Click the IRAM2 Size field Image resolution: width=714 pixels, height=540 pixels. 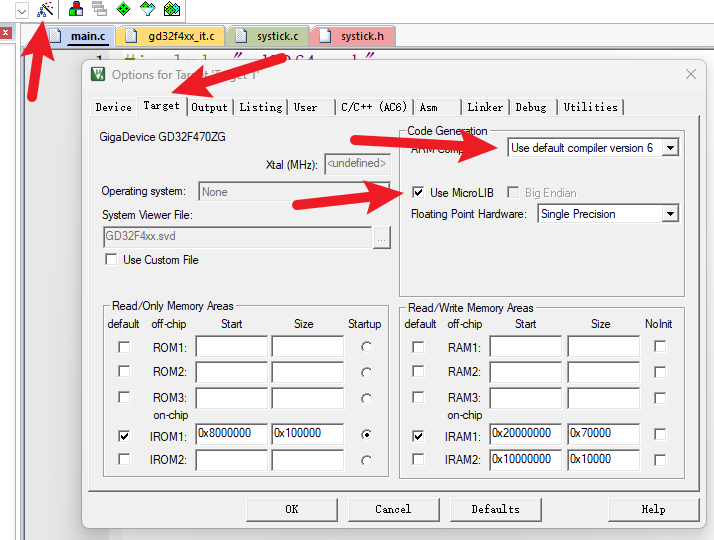point(603,460)
